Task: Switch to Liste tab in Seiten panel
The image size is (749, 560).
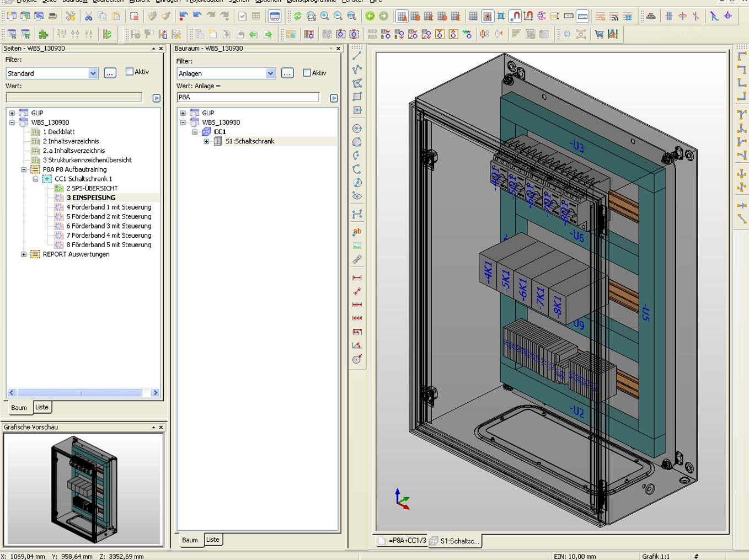Action: coord(42,407)
